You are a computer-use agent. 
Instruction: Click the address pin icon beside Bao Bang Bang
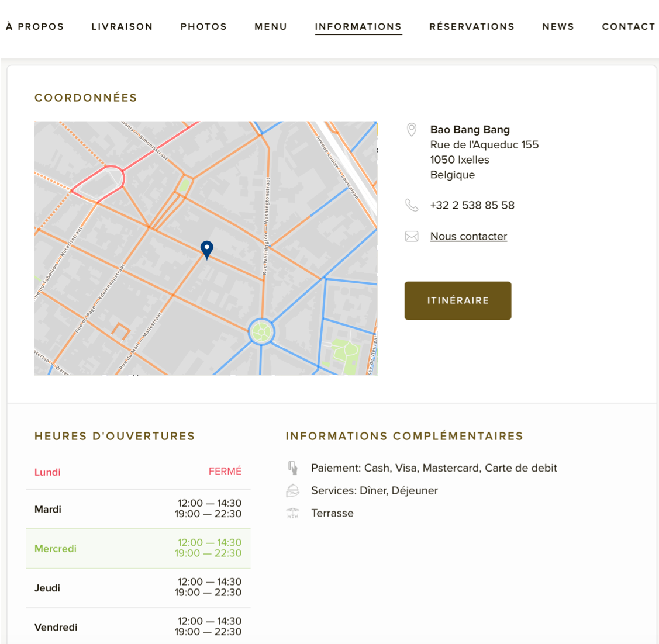412,130
